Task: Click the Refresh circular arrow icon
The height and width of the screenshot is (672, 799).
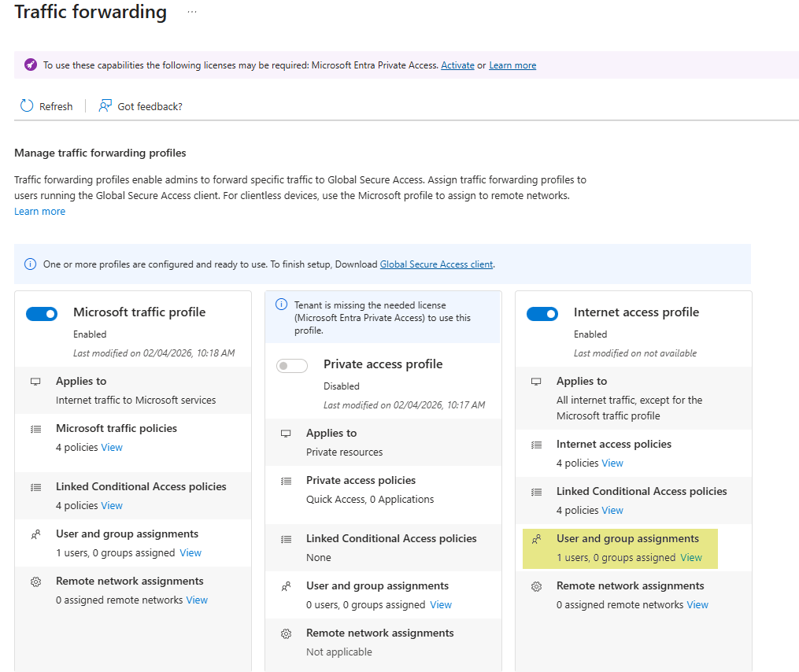Action: pyautogui.click(x=27, y=105)
